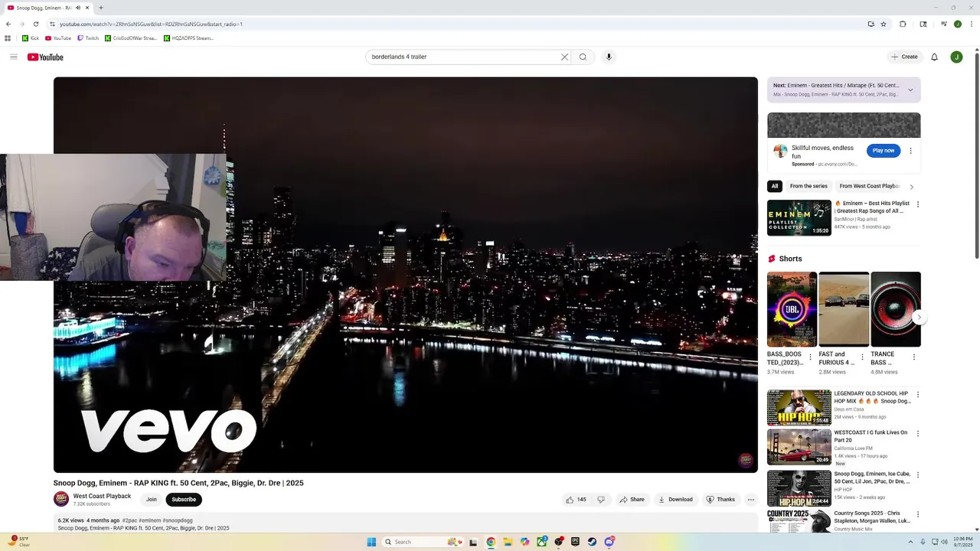Image resolution: width=980 pixels, height=551 pixels.
Task: Dislike the video with thumbs down
Action: (601, 500)
